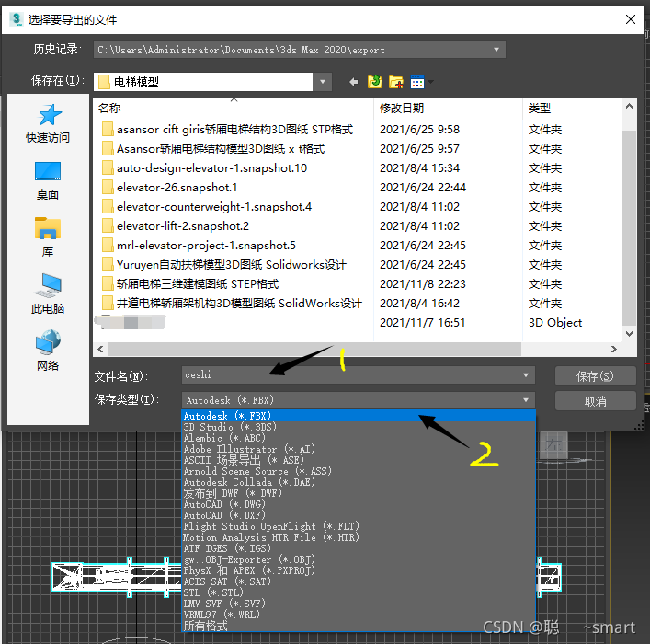Screen dimensions: 650x644
Task: Pick Motion Analysis HTR File (*.HTR)
Action: [359, 537]
